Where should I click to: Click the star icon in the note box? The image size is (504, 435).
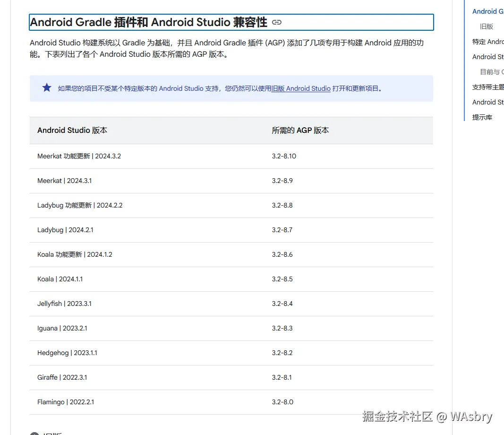tap(47, 87)
